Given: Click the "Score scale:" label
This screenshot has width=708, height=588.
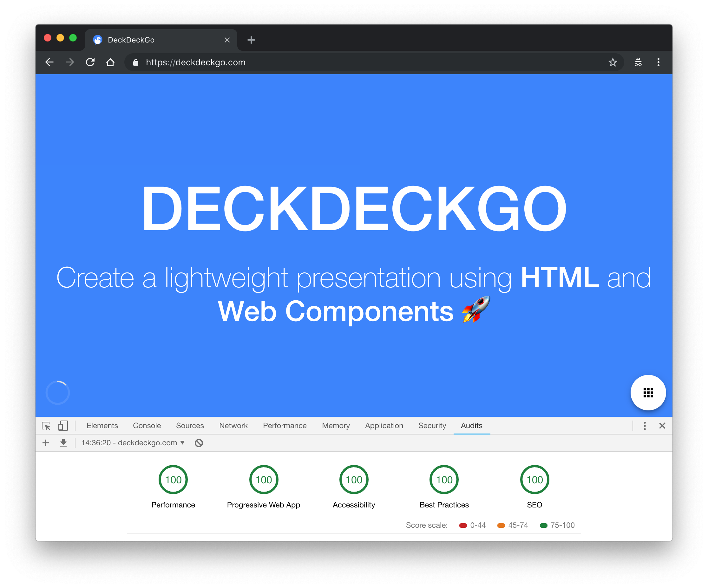Looking at the screenshot, I should pyautogui.click(x=427, y=525).
